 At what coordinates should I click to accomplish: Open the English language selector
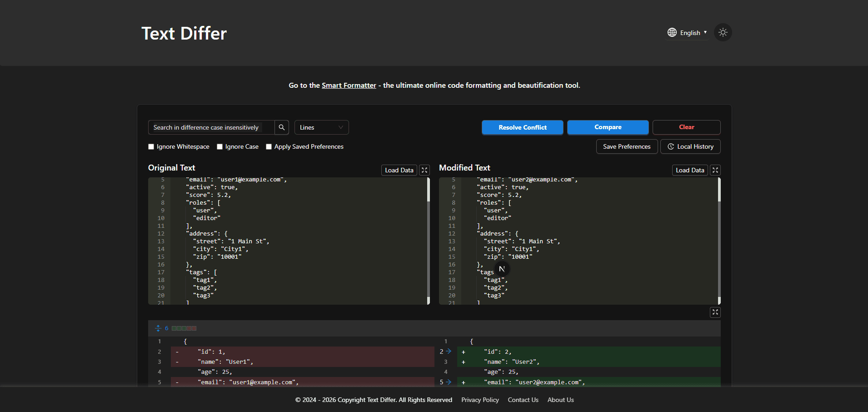coord(687,33)
